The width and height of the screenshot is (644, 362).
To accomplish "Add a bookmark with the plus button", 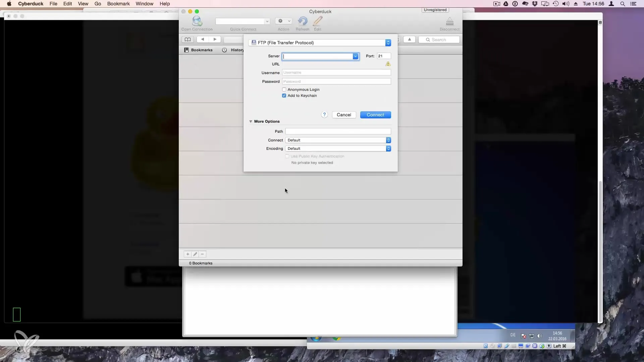I will [188, 254].
